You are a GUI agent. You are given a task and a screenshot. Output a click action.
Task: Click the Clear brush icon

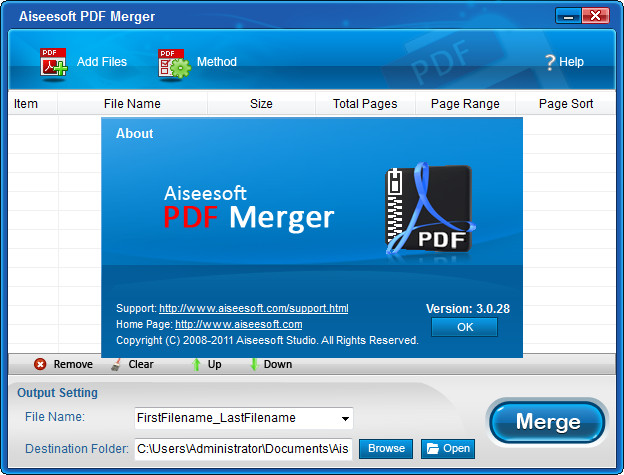tap(116, 364)
